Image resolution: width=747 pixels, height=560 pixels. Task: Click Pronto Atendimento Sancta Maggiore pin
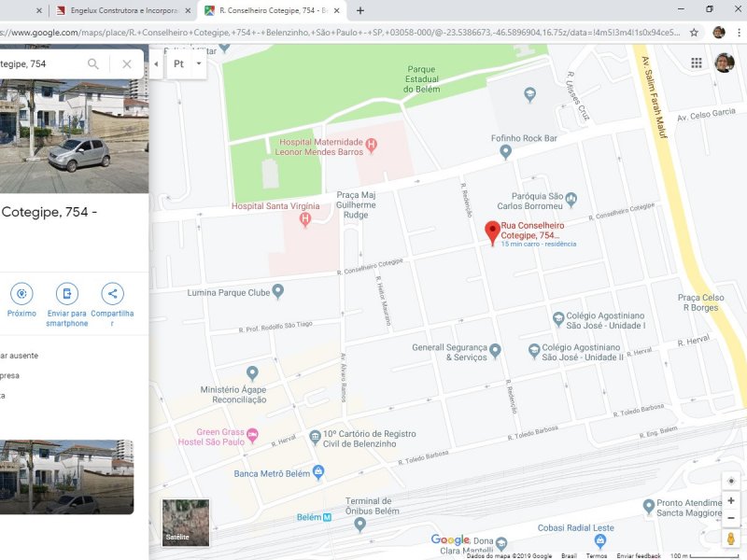click(648, 506)
